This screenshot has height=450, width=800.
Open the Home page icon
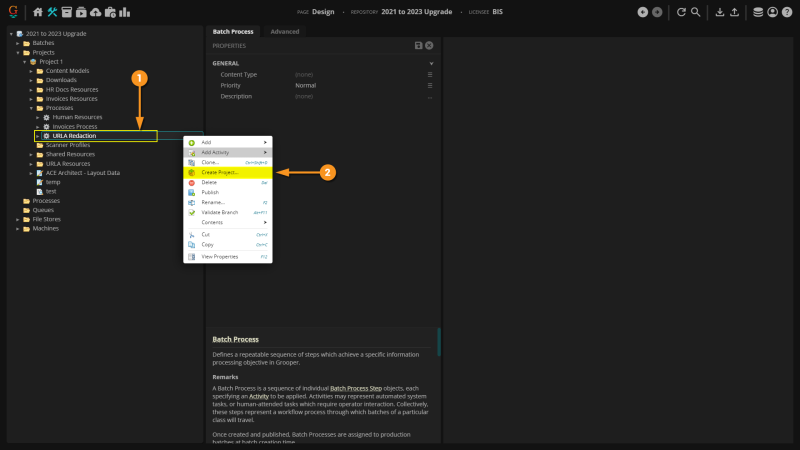38,12
